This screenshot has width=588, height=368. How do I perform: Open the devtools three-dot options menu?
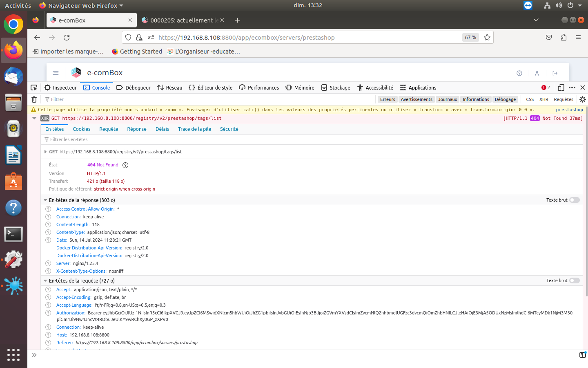[572, 88]
